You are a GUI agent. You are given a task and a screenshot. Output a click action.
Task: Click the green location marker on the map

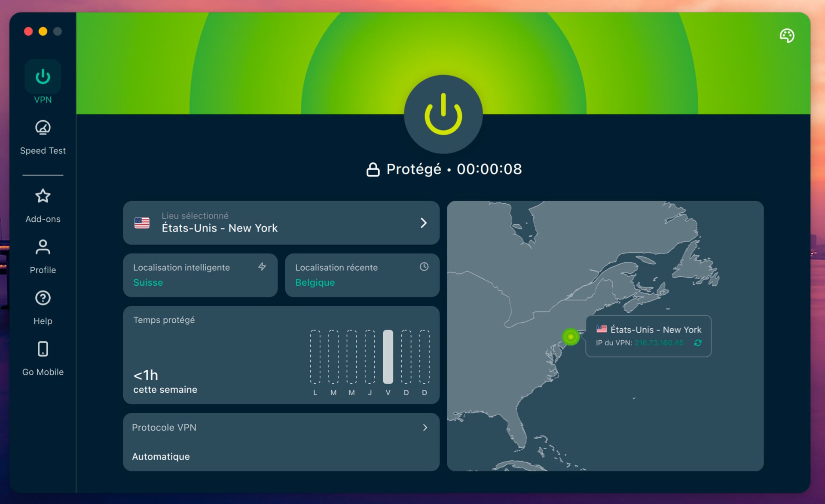click(x=571, y=337)
